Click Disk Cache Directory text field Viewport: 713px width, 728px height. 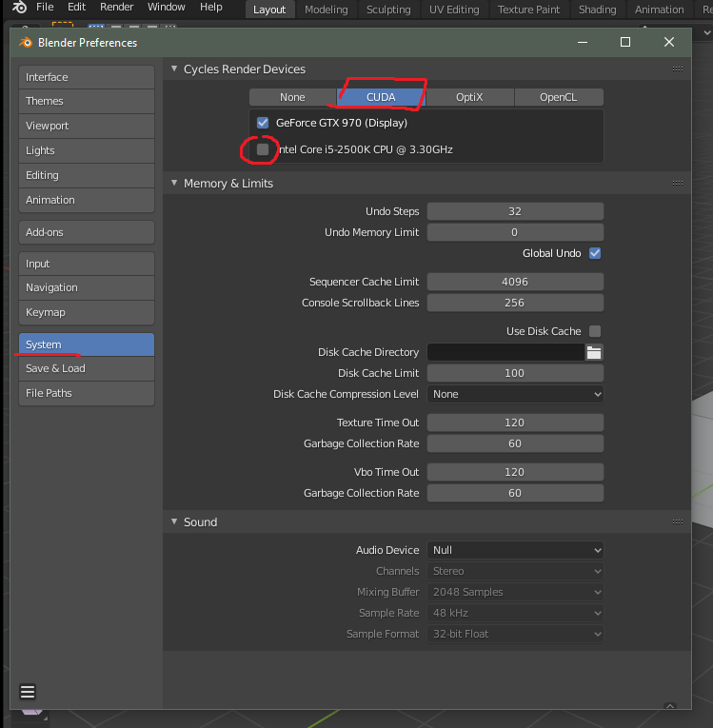coord(505,352)
